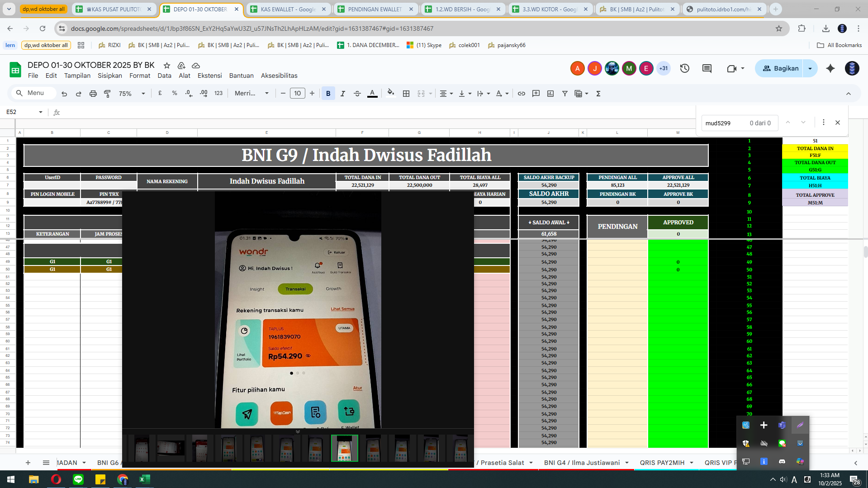
Task: Increase decimal places icon
Action: pos(204,93)
